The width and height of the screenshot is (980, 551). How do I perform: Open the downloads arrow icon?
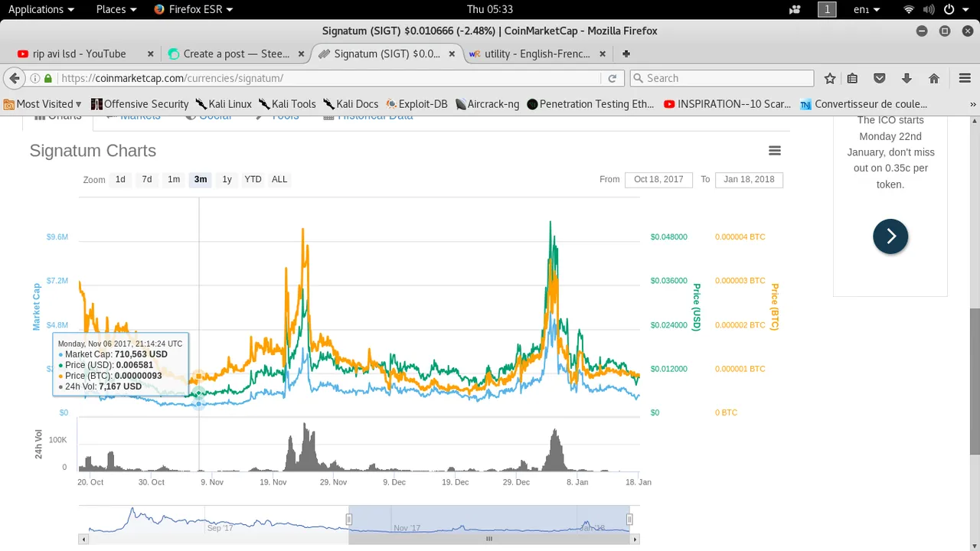[x=906, y=78]
